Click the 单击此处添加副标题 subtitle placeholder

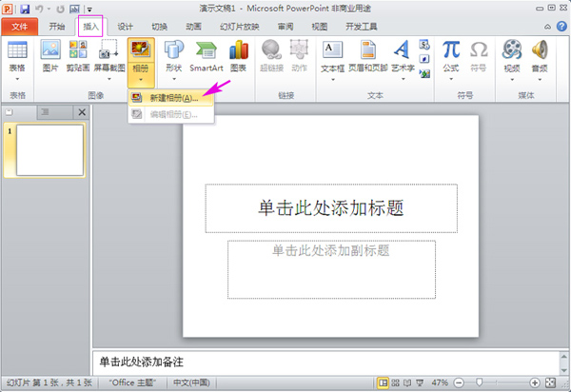coord(331,269)
